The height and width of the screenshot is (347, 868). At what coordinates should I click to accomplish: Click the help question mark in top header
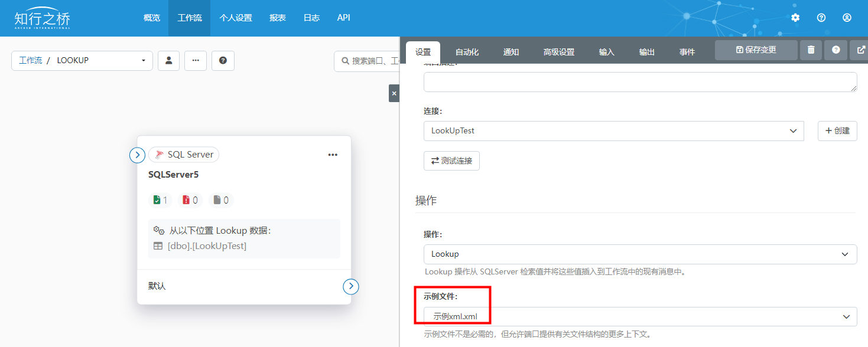[821, 18]
